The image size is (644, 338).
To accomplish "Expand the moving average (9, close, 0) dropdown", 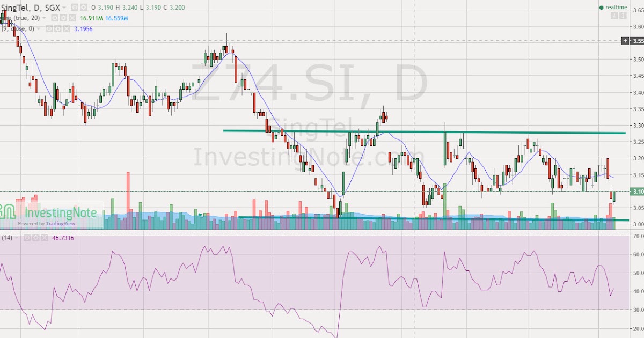I will click(38, 28).
